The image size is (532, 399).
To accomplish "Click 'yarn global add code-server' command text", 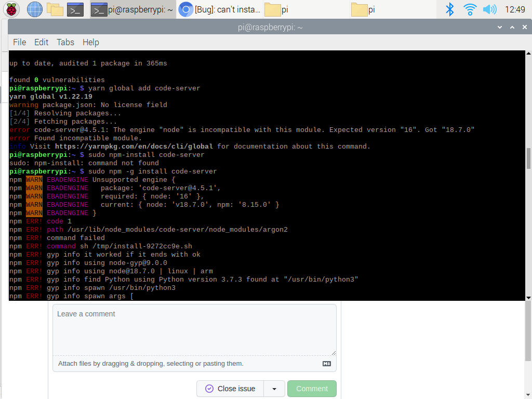I will pyautogui.click(x=144, y=88).
